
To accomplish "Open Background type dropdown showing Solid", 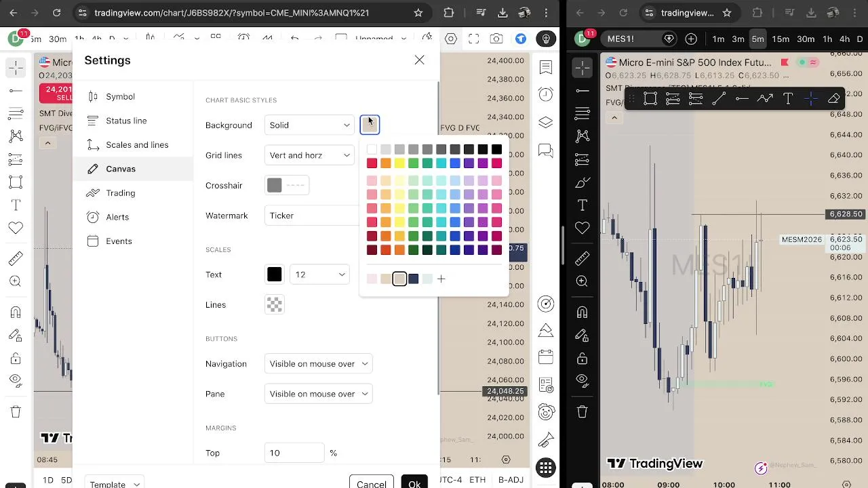I will click(x=309, y=125).
